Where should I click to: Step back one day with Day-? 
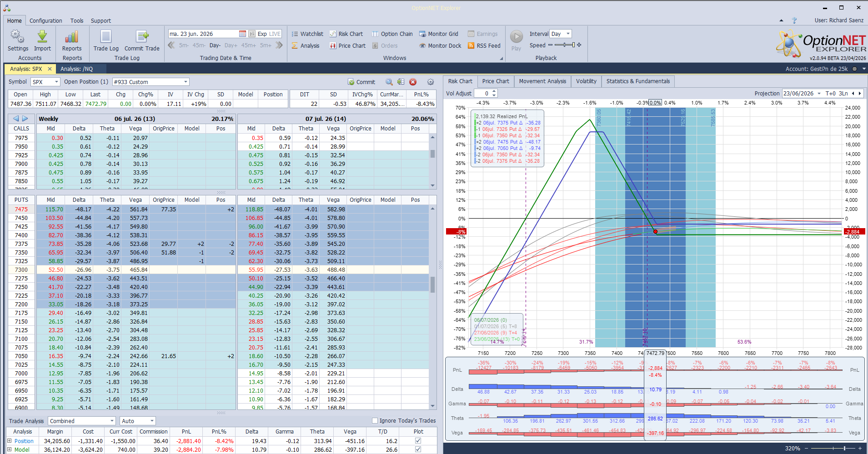(x=215, y=45)
